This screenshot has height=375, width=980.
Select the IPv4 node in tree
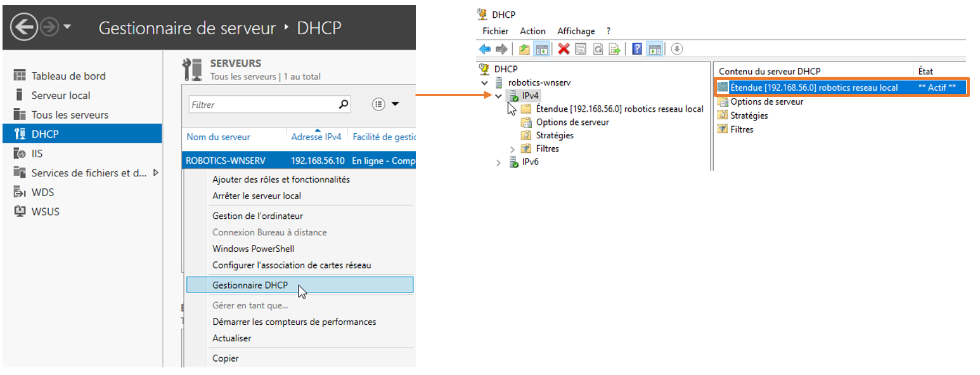click(x=531, y=96)
